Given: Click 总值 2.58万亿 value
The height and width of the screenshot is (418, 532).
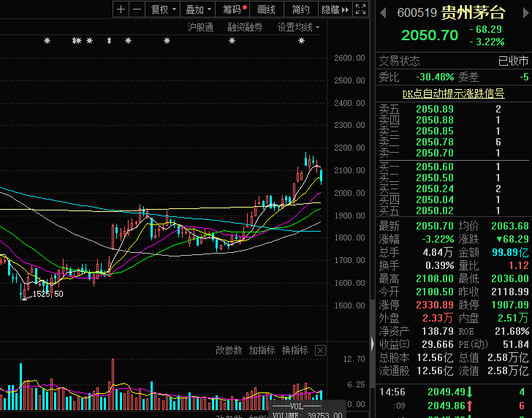Looking at the screenshot, I should click(508, 357).
